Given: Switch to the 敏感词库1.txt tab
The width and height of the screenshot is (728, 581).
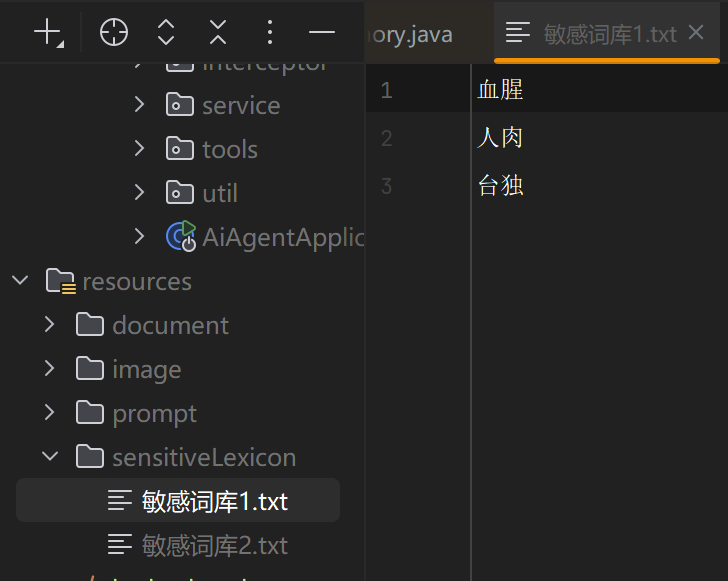Looking at the screenshot, I should tap(609, 34).
